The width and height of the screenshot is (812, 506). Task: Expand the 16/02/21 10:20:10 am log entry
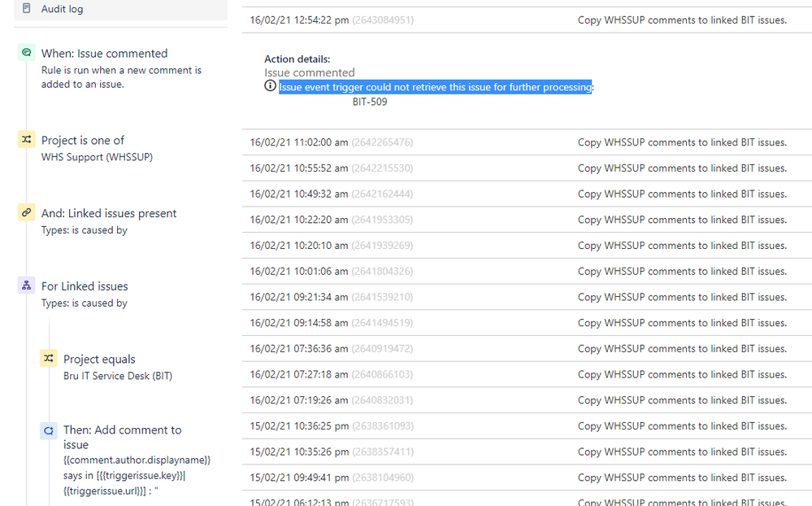pos(527,246)
